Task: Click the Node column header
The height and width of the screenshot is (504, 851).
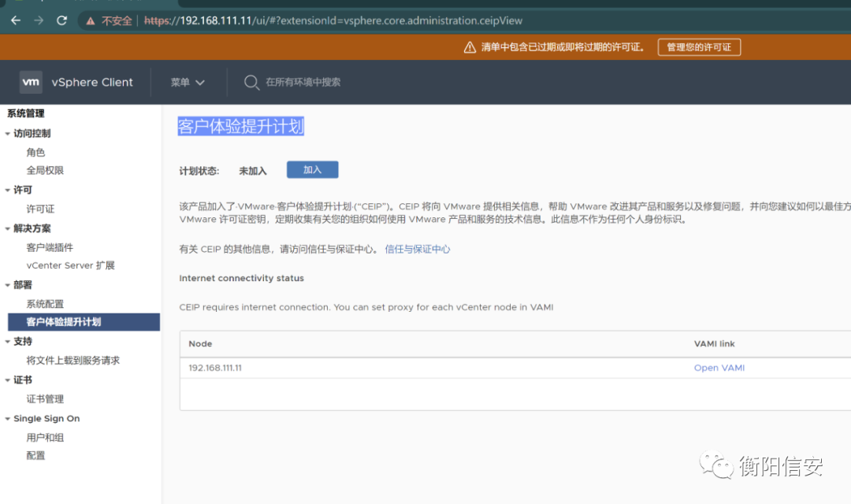Action: tap(200, 344)
